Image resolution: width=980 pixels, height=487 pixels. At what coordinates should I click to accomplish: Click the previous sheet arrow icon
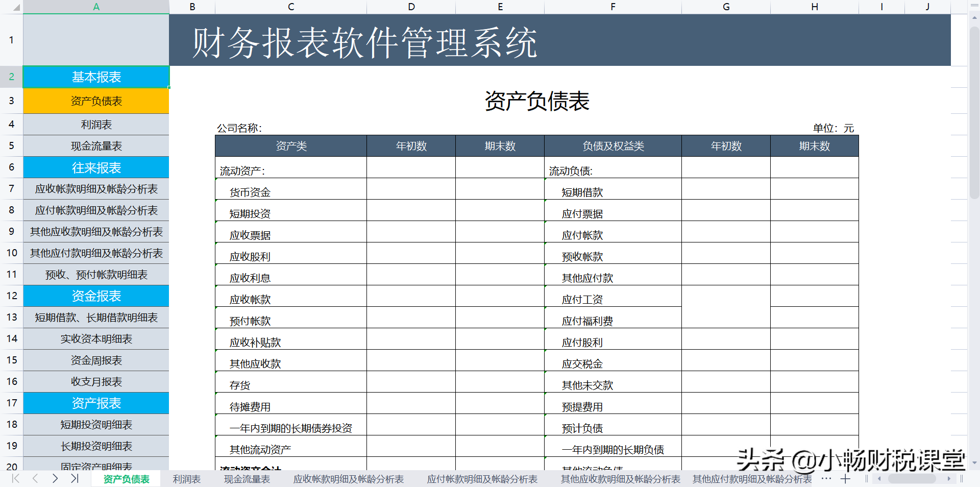(35, 479)
